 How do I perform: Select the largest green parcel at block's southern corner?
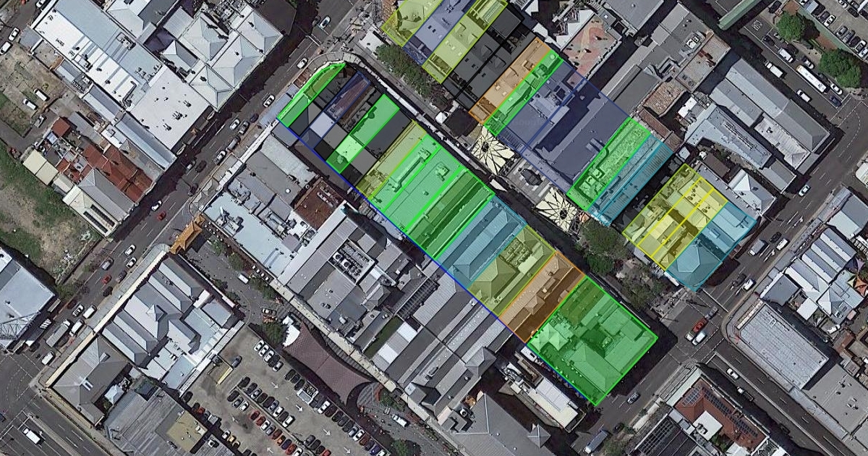[x=592, y=340]
